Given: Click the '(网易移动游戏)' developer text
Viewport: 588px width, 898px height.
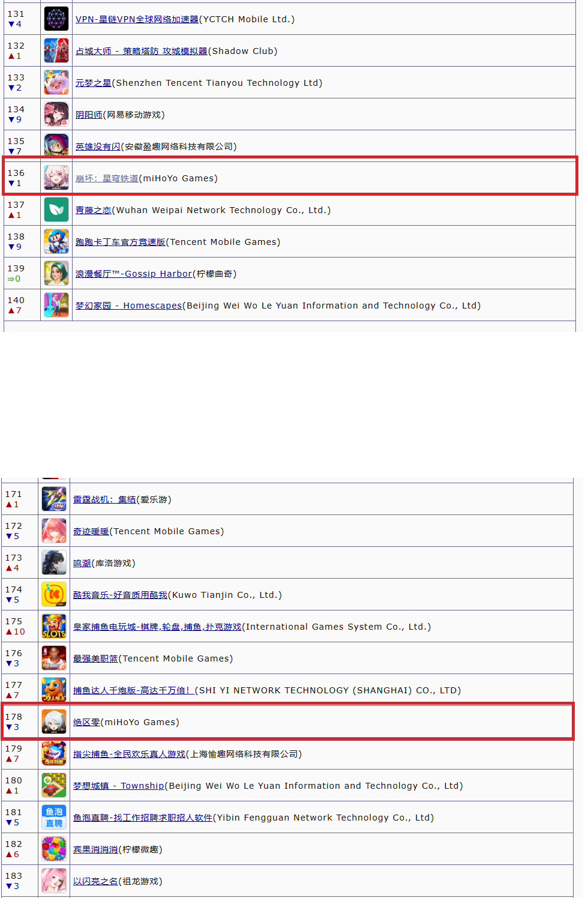Looking at the screenshot, I should click(x=134, y=115).
